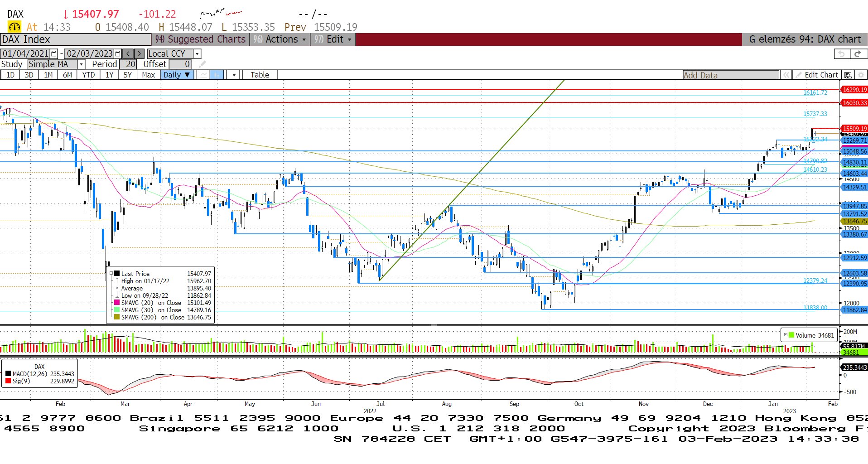Click the red Sig(9) legend swatch

point(8,381)
